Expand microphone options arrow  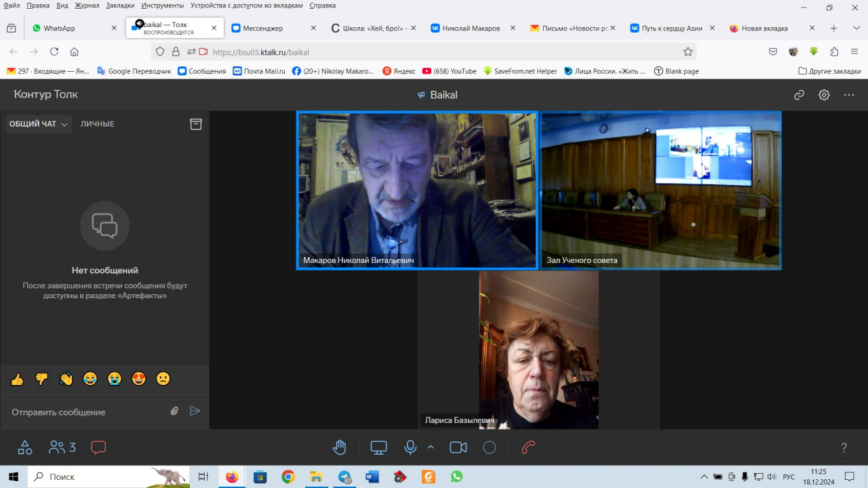click(x=430, y=447)
